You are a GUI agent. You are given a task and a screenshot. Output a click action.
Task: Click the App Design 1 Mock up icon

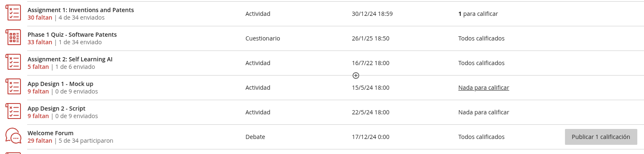point(13,86)
